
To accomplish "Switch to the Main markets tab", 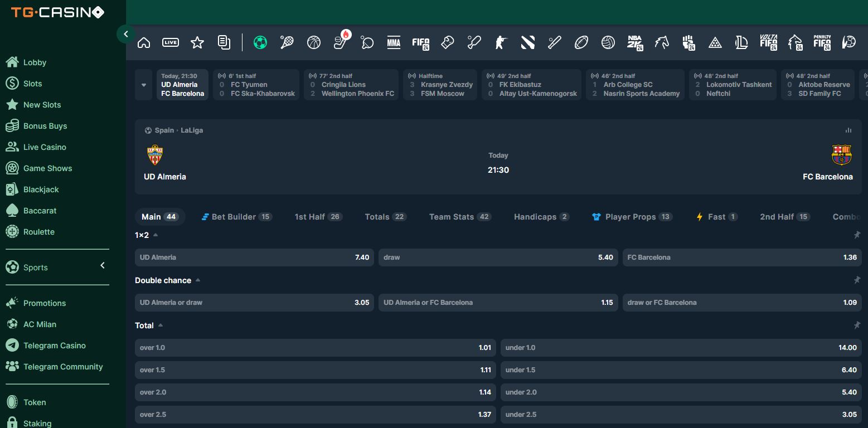I will [x=160, y=217].
